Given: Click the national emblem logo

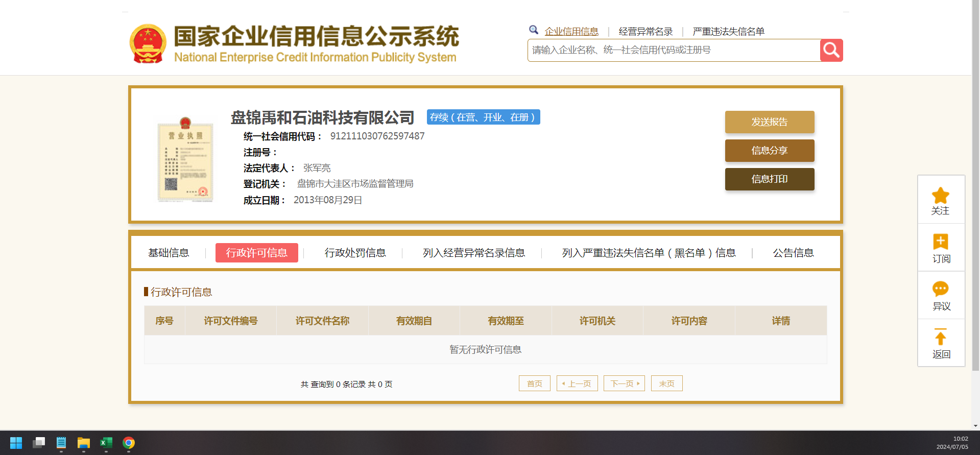Looking at the screenshot, I should pos(148,44).
